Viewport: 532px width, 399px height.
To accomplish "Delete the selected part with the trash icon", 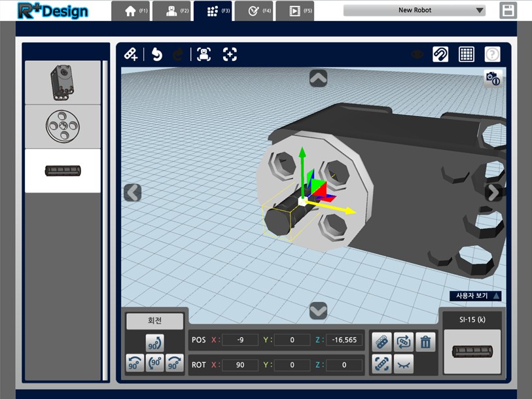I will (x=425, y=342).
